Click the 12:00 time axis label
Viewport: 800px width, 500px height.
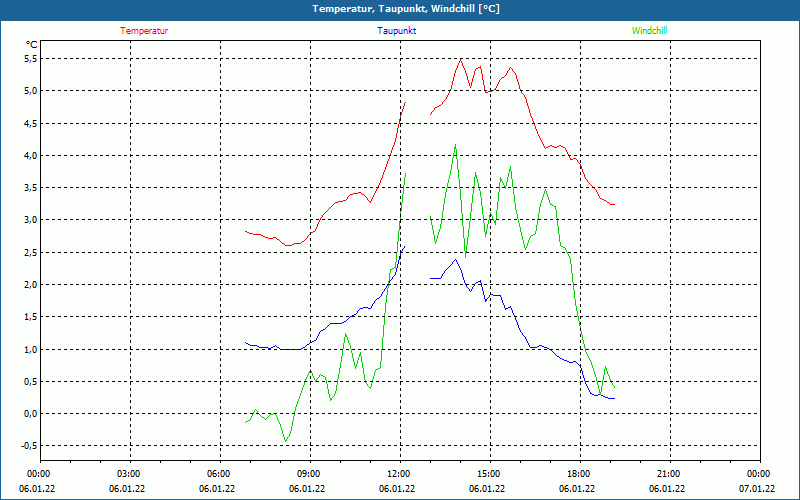point(398,474)
